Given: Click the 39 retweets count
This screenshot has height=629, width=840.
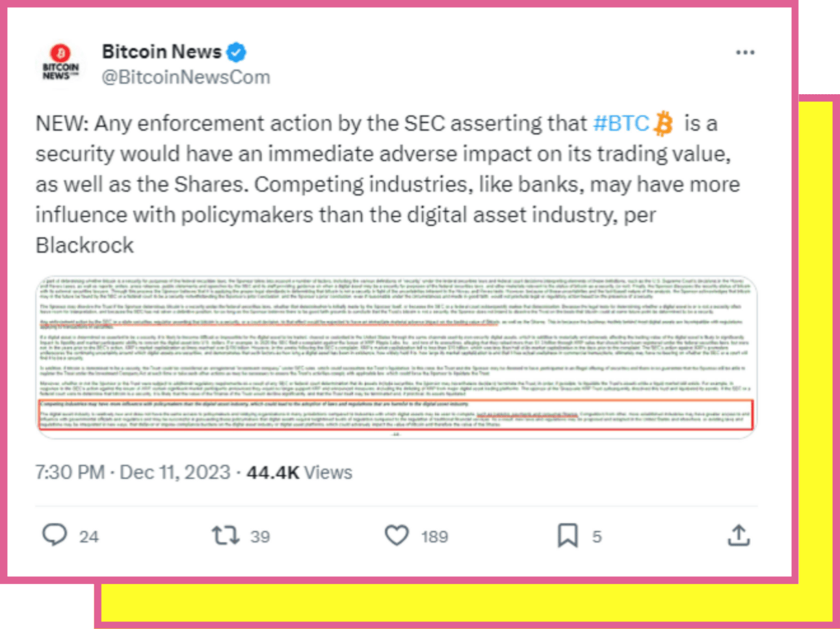Looking at the screenshot, I should (x=260, y=537).
